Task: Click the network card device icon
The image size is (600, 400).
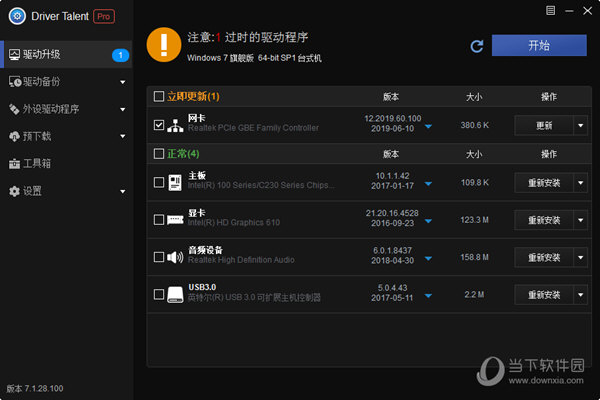Action: click(x=175, y=125)
